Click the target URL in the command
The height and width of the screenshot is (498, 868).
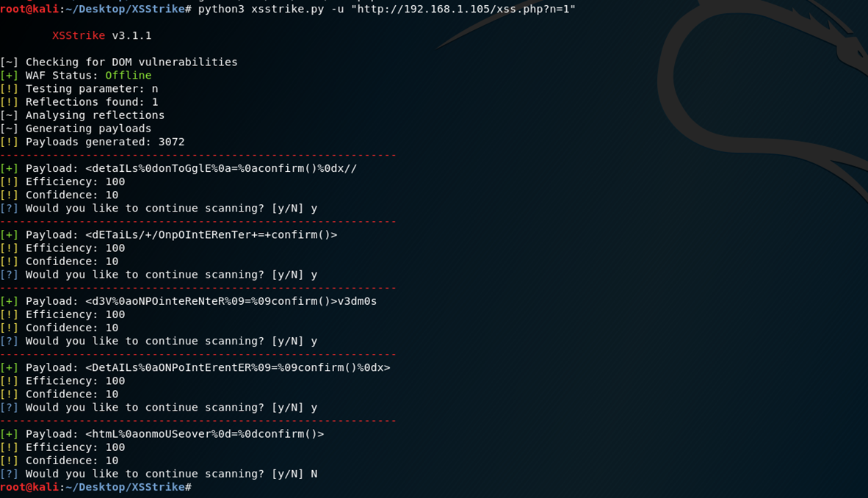click(x=463, y=9)
